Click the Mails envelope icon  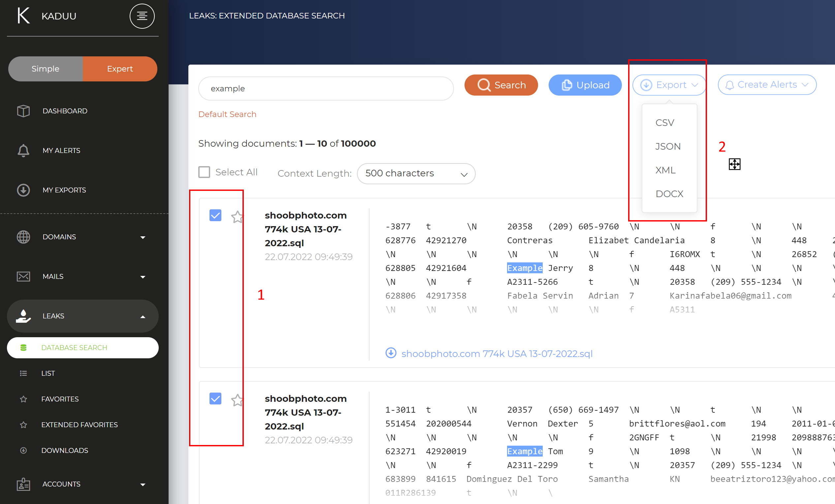[23, 277]
